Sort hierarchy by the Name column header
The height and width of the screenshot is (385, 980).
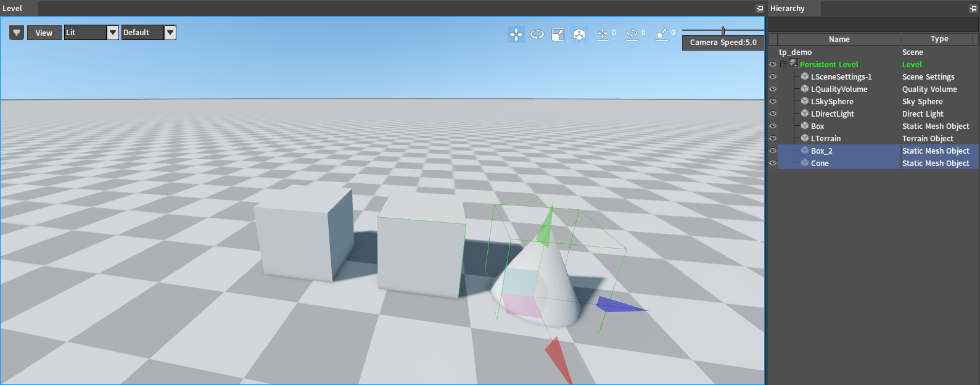(839, 39)
